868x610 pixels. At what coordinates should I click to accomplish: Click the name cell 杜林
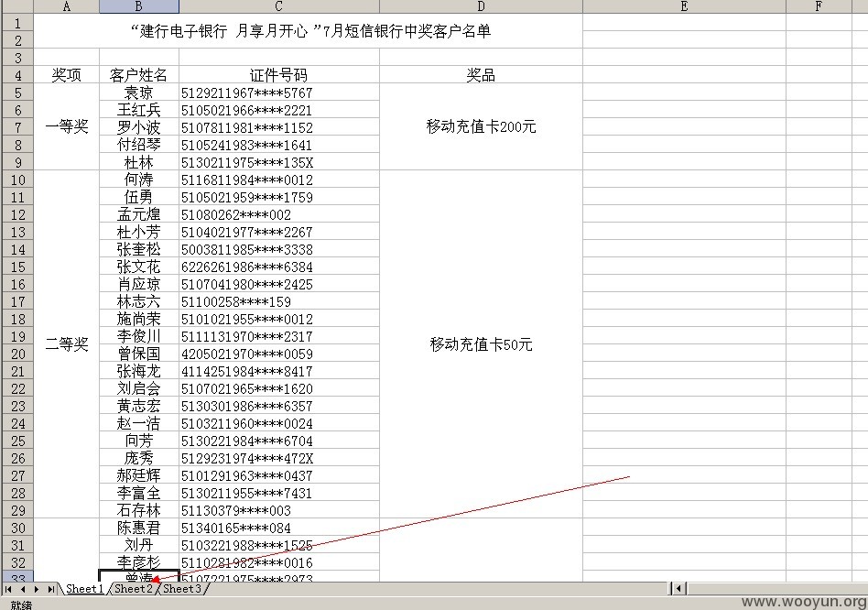pos(139,162)
